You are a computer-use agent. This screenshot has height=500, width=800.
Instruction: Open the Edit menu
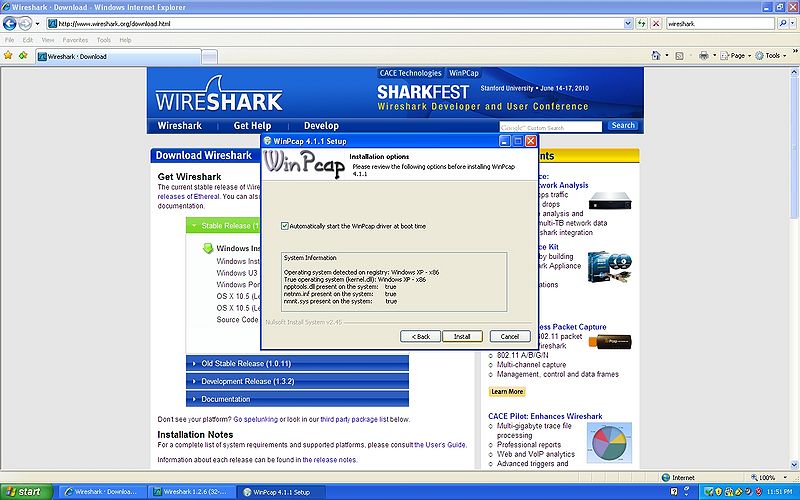[28, 40]
